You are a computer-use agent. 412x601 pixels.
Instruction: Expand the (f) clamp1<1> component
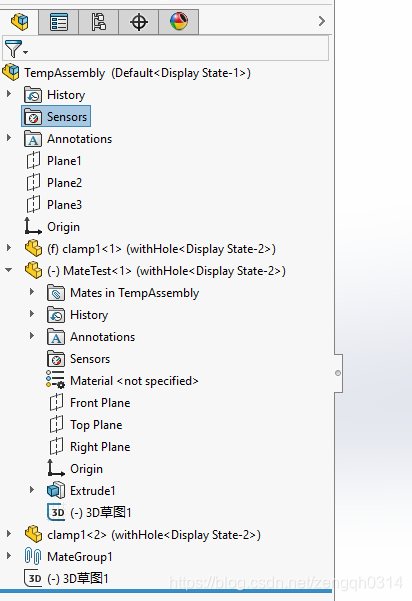9,248
